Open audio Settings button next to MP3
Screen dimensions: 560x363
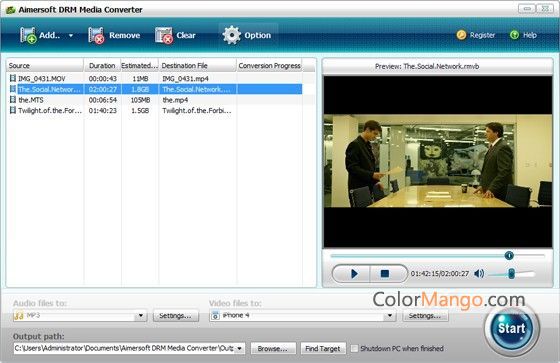pos(175,315)
